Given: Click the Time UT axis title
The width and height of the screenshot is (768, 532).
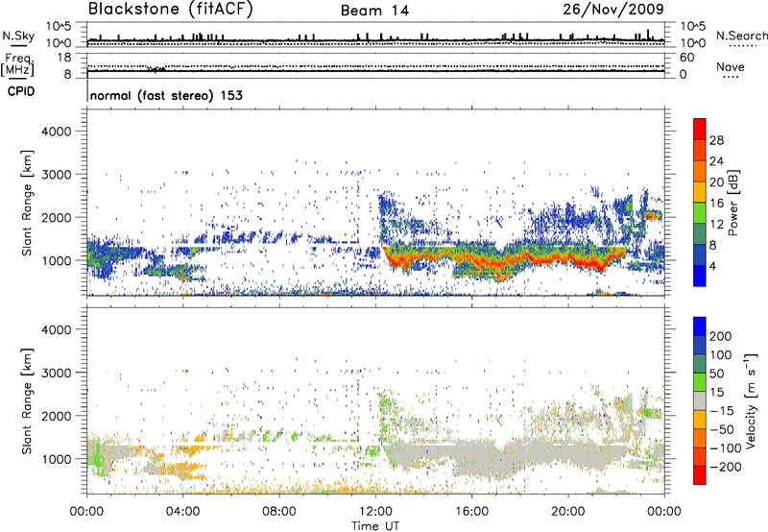Looking at the screenshot, I should [x=375, y=526].
